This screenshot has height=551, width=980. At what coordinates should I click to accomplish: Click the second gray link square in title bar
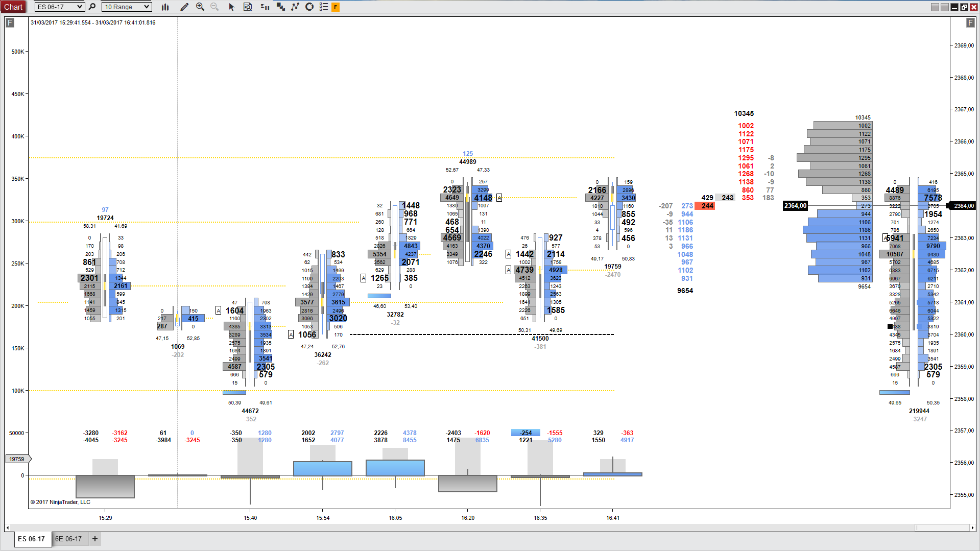pos(944,7)
